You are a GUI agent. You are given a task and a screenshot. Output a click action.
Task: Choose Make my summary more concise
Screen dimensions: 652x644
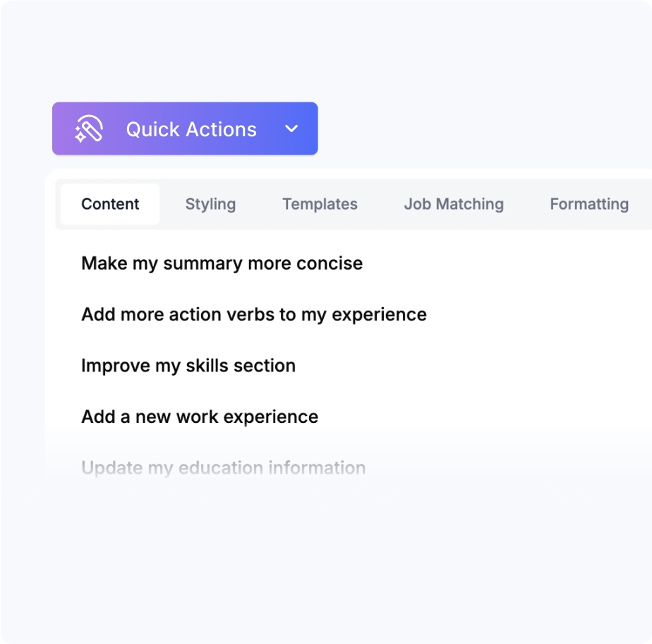(222, 263)
